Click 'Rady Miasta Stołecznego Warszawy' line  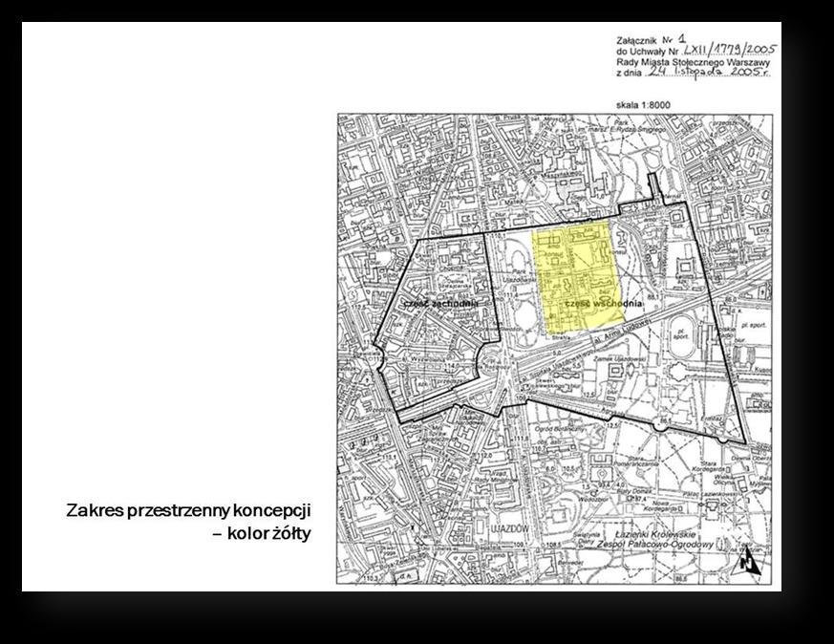[693, 62]
